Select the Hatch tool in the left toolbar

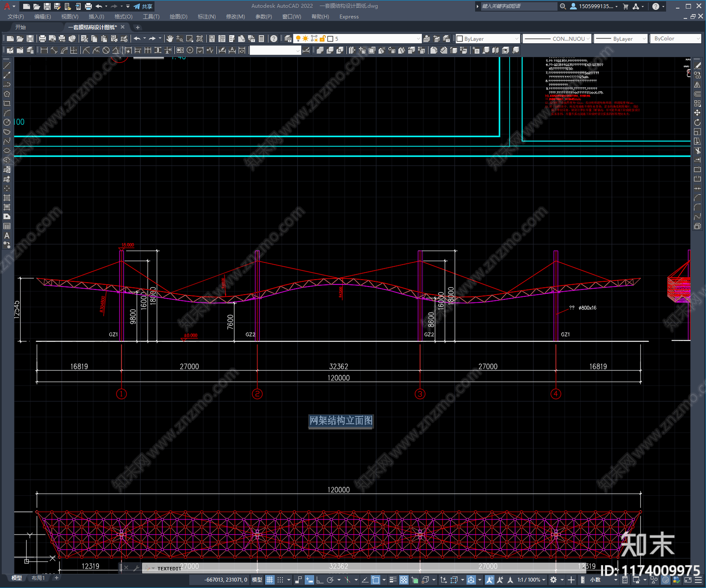click(7, 198)
